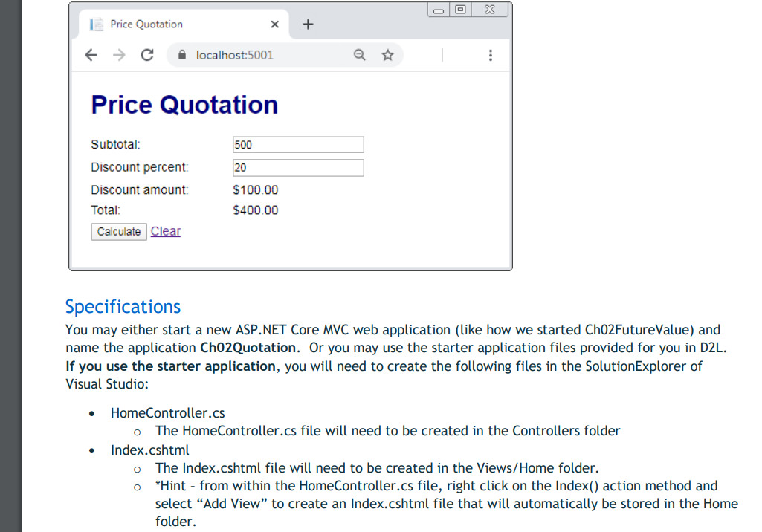
Task: Click the magnifying glass zoom icon in address bar
Action: (x=359, y=54)
